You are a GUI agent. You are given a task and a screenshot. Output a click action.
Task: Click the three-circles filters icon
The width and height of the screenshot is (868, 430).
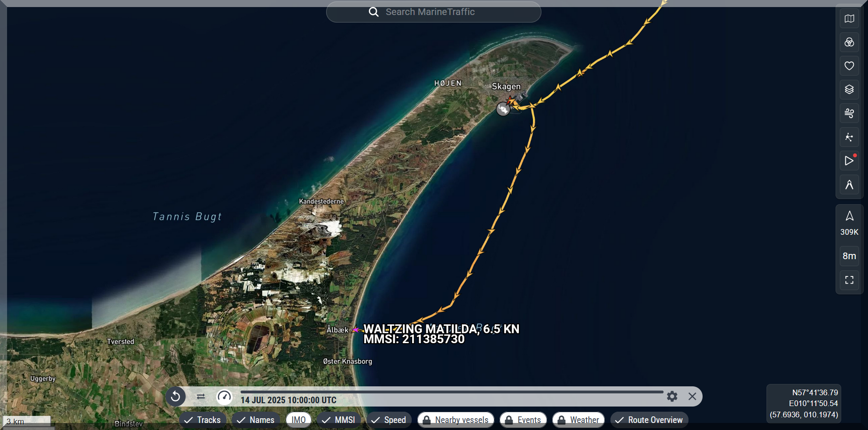[849, 43]
